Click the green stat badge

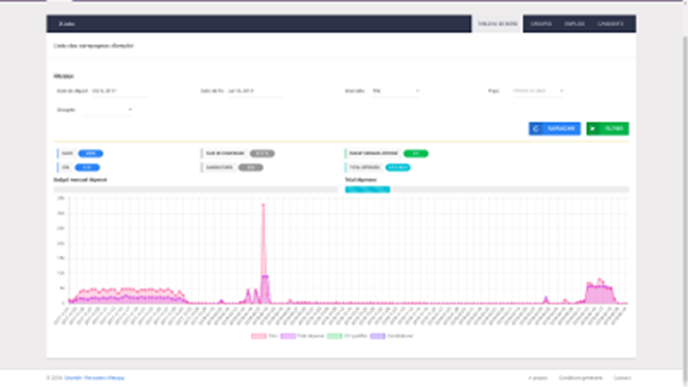[416, 154]
